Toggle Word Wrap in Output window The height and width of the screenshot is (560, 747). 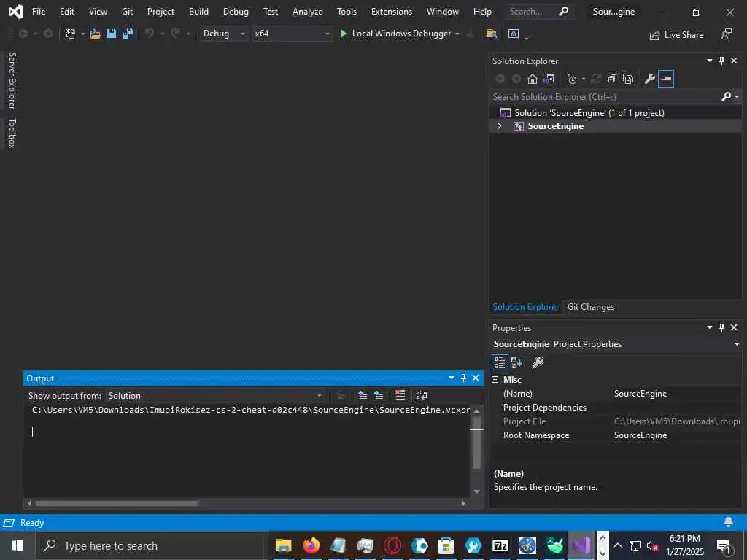(422, 395)
